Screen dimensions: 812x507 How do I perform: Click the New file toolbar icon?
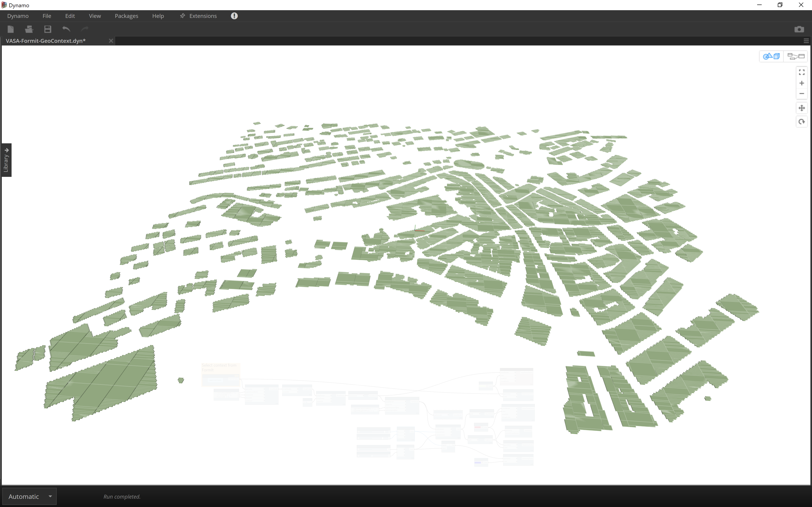(11, 29)
